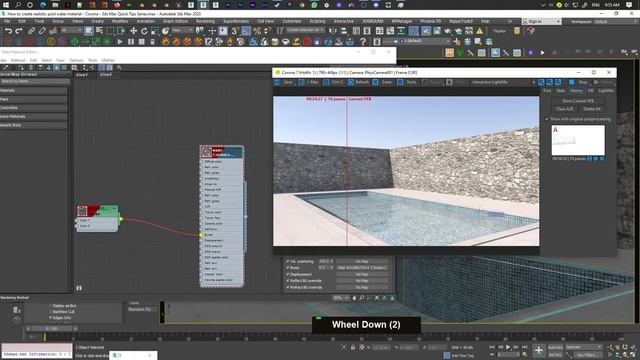Toggle the 3D Snaps icon
Image resolution: width=640 pixels, height=360 pixels.
(235, 31)
